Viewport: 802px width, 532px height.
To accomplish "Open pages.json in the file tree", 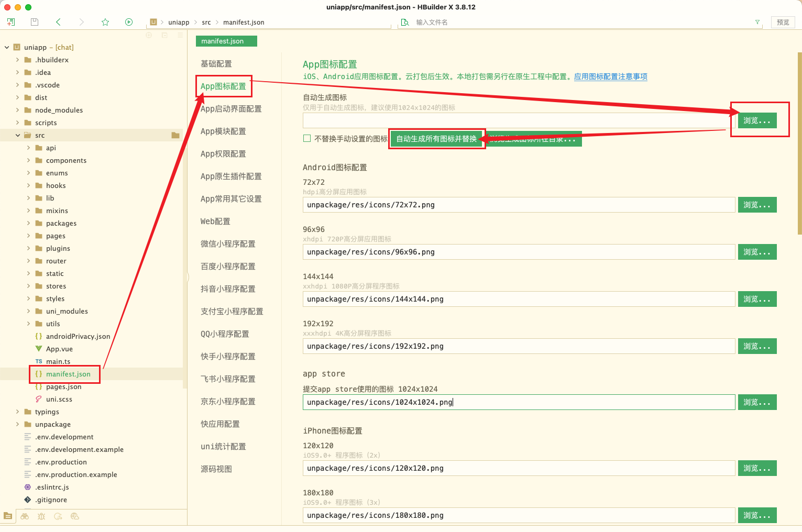I will 63,387.
